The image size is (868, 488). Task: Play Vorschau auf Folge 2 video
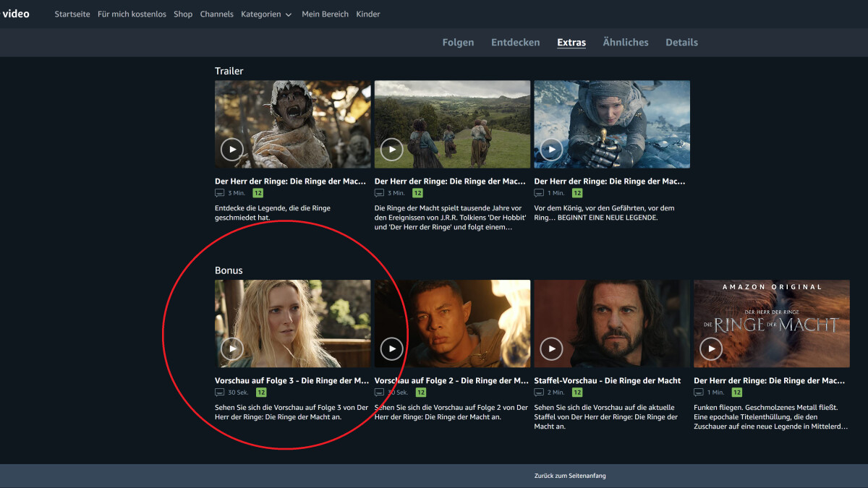392,349
